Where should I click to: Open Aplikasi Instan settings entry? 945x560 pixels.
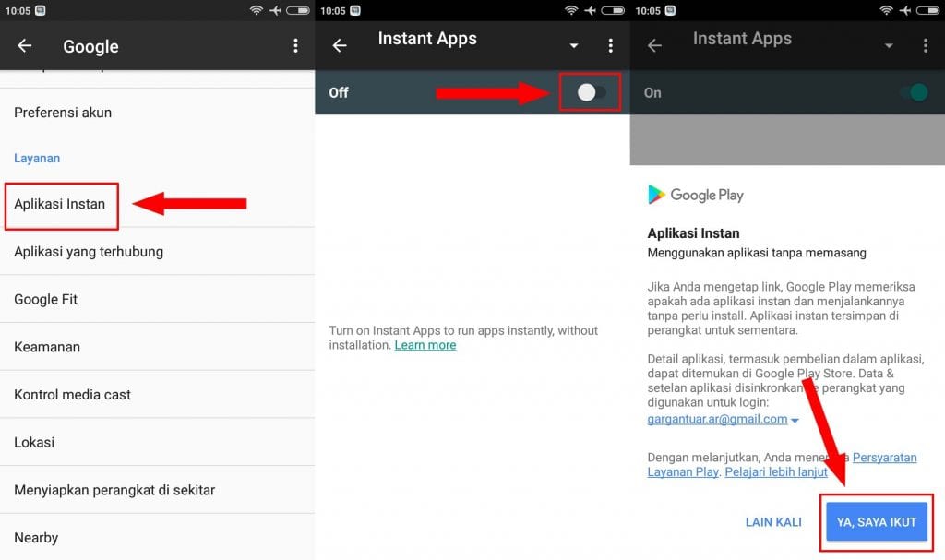point(60,204)
